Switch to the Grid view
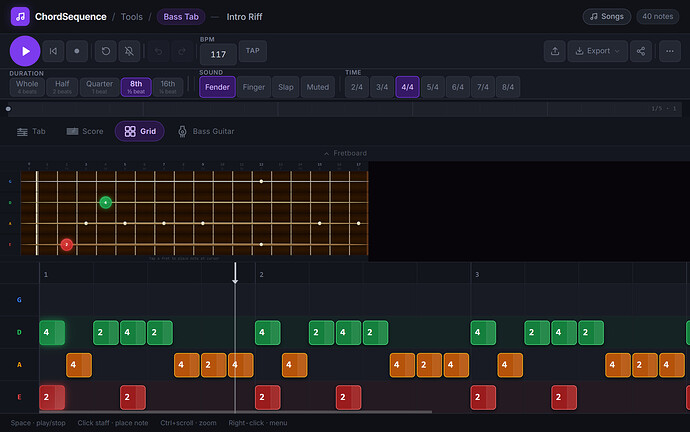This screenshot has width=690, height=432. (140, 132)
